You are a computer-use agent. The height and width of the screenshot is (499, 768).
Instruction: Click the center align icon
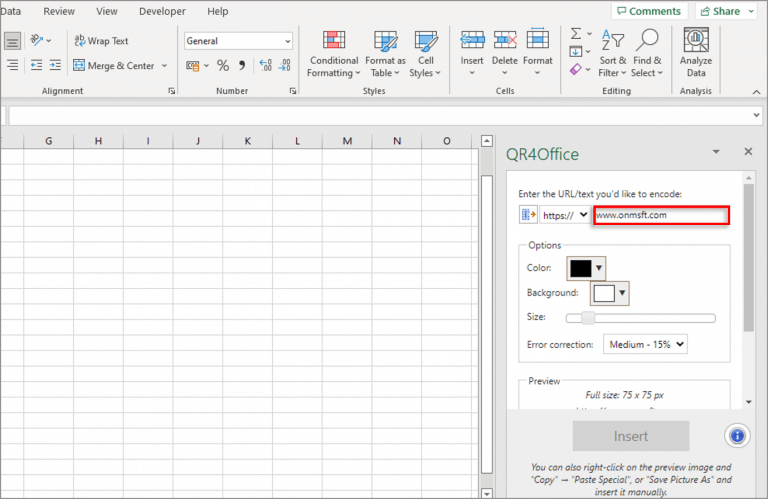(x=12, y=41)
